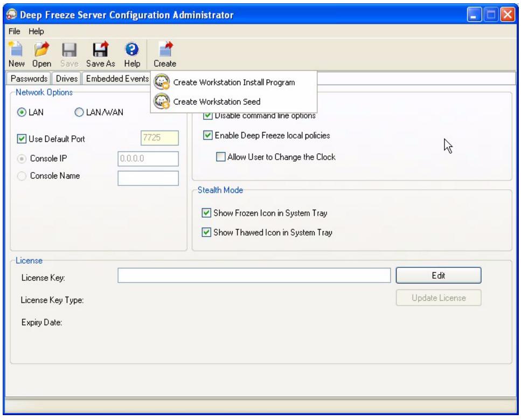Image resolution: width=521 pixels, height=420 pixels.
Task: Select the LAN radio button
Action: (x=22, y=112)
